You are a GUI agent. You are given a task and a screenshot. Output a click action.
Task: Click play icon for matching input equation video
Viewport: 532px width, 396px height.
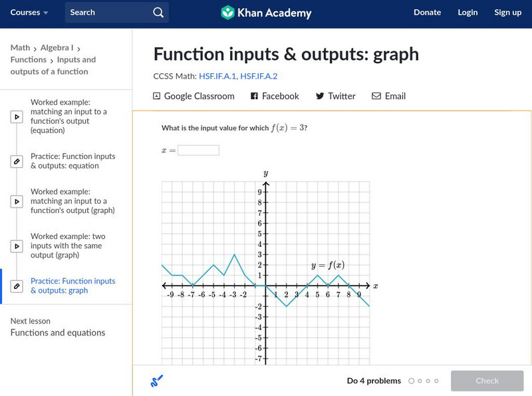click(x=17, y=116)
